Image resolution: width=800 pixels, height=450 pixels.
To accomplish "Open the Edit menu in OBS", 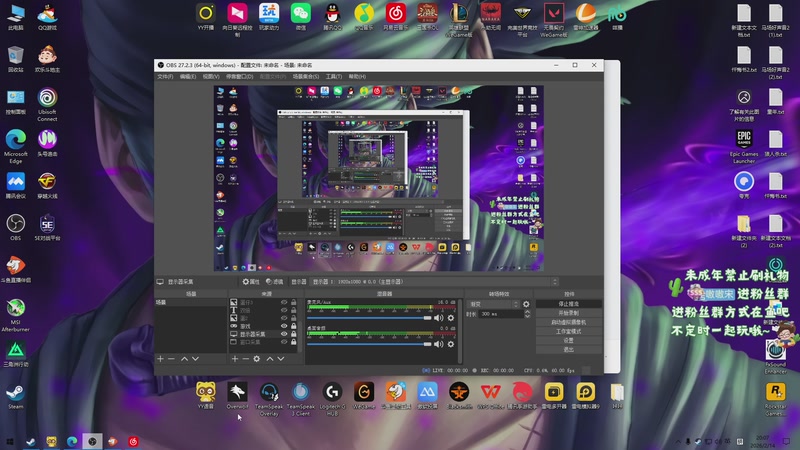I will 187,77.
